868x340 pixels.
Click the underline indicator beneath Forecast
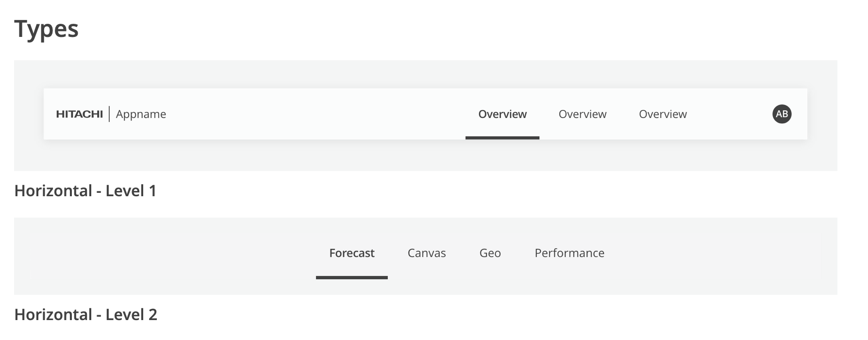351,277
